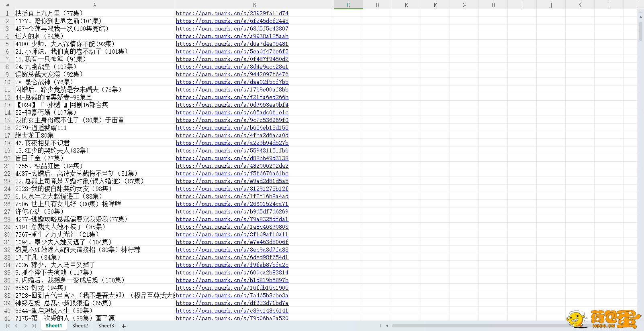Go to next sheet navigation arrow
Screen dimensions: 644x331
[25, 326]
